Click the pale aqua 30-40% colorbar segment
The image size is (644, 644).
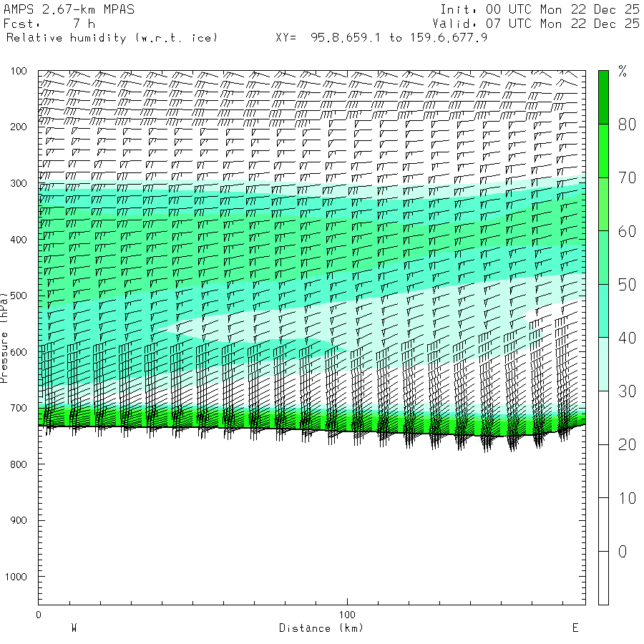[x=603, y=364]
